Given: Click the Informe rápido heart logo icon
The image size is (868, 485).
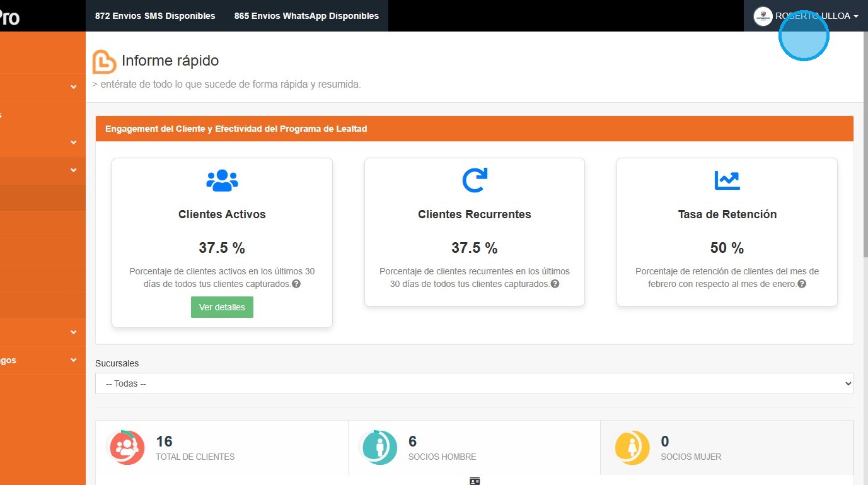Looking at the screenshot, I should [x=105, y=62].
